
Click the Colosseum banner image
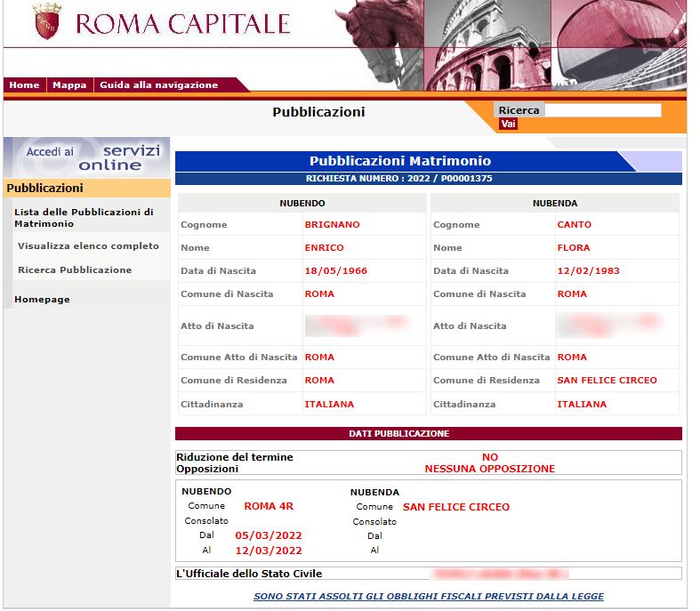(487, 45)
